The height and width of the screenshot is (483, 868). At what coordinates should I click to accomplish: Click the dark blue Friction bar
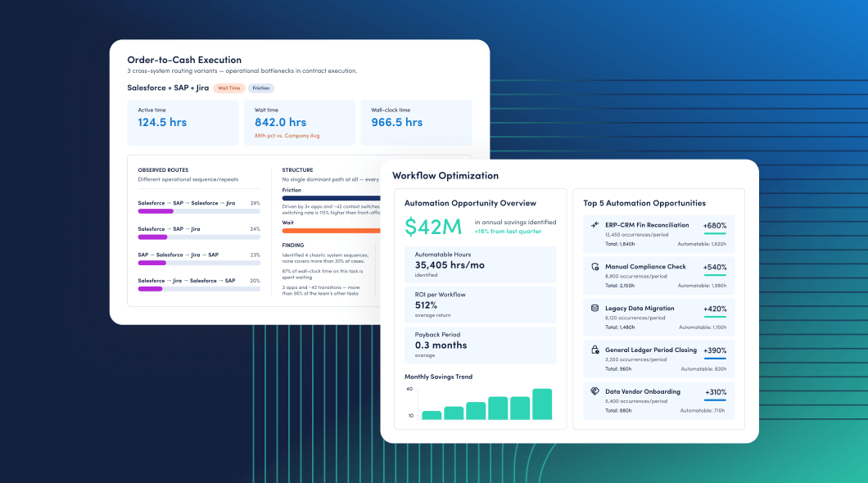click(331, 198)
